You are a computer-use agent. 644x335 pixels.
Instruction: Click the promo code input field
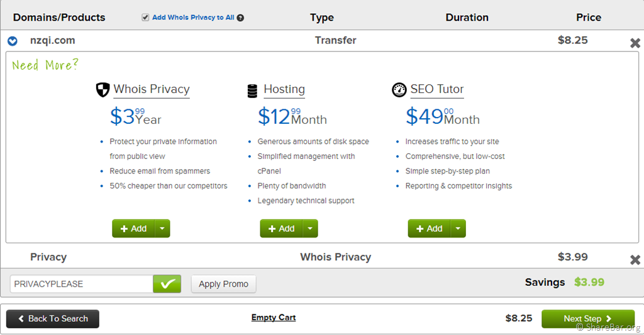tap(81, 284)
